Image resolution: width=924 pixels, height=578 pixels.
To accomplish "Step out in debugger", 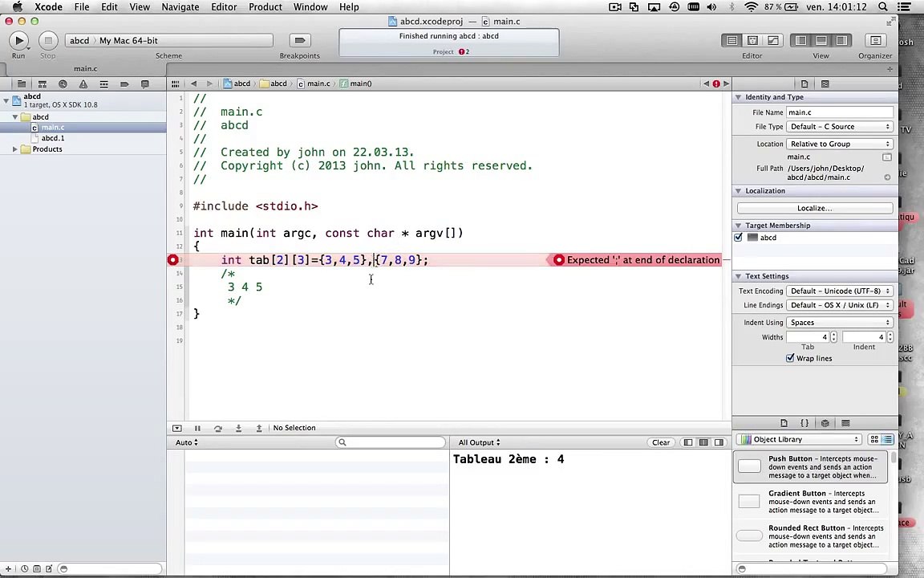I will 259,428.
